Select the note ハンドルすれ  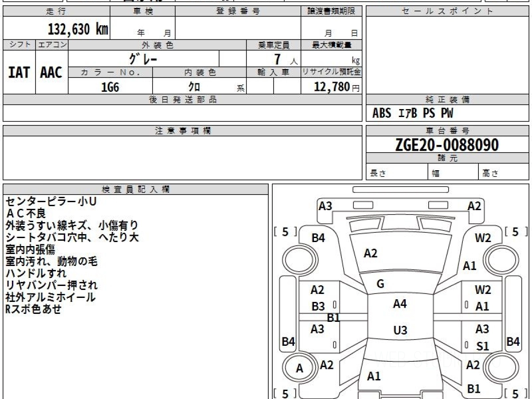[x=36, y=274]
